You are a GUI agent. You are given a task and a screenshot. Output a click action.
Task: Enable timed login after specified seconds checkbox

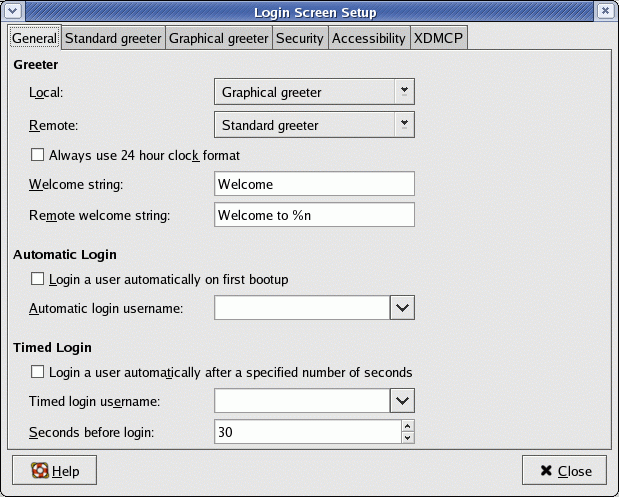point(39,372)
